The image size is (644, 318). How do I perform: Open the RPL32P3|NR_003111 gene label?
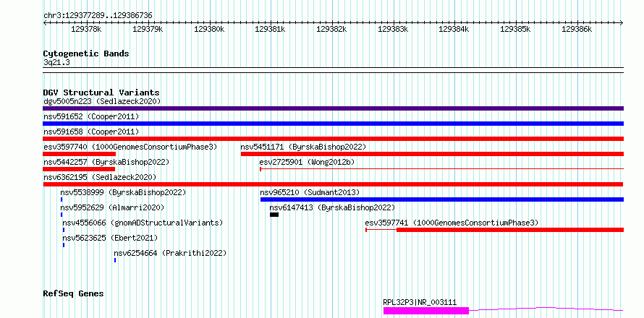(x=420, y=302)
